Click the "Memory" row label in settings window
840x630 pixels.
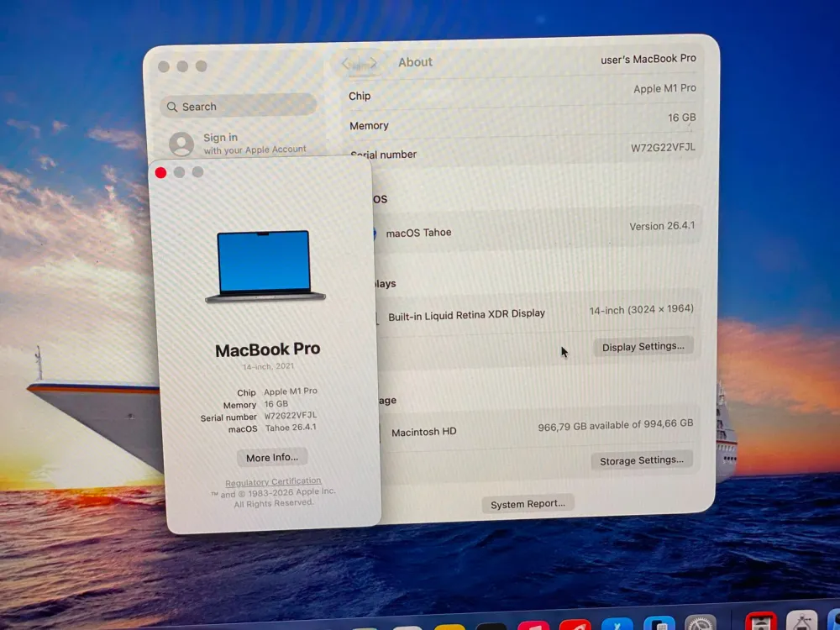tap(369, 126)
